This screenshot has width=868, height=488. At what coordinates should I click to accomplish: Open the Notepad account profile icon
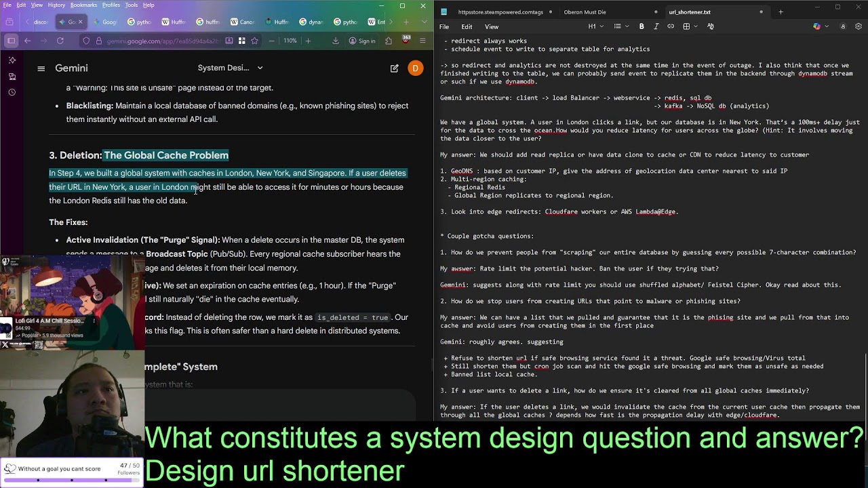coord(843,26)
